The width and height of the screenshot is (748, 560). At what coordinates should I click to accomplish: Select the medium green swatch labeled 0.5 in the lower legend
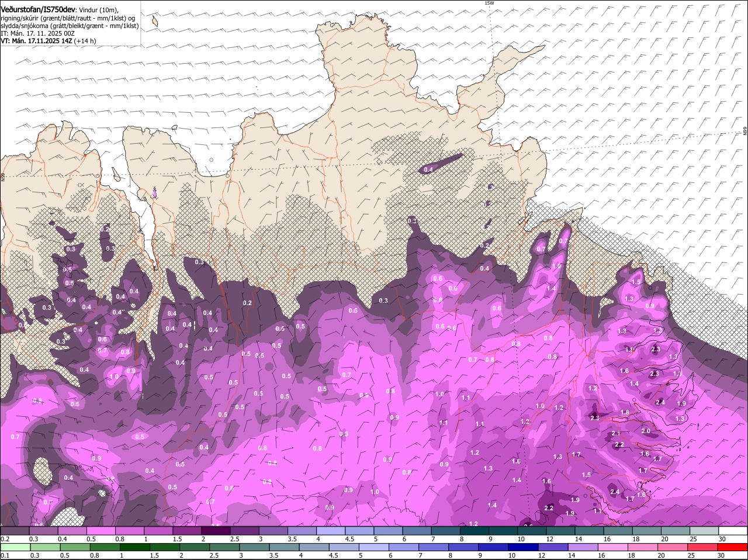click(x=75, y=547)
